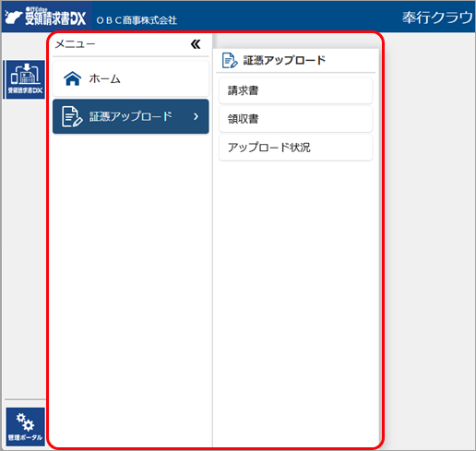Viewport: 476px width, 451px height.
Task: Open 請求書 submenu entry
Action: tap(296, 90)
